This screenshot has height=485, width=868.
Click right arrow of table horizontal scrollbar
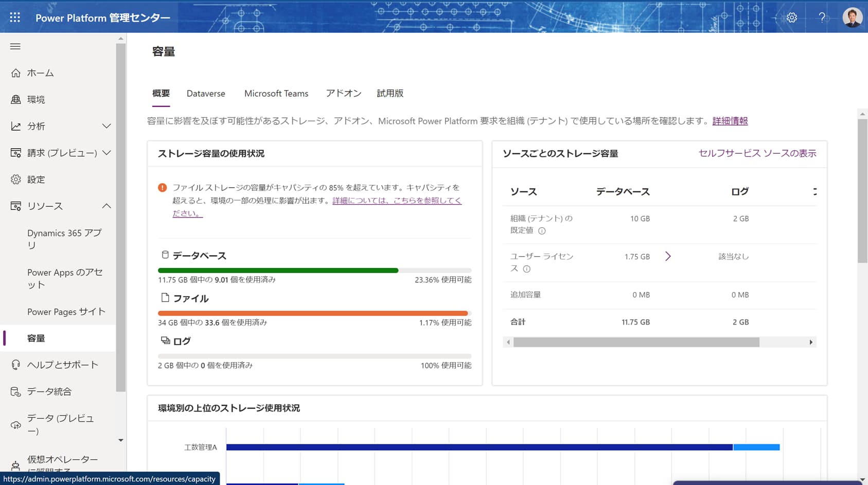pos(811,342)
